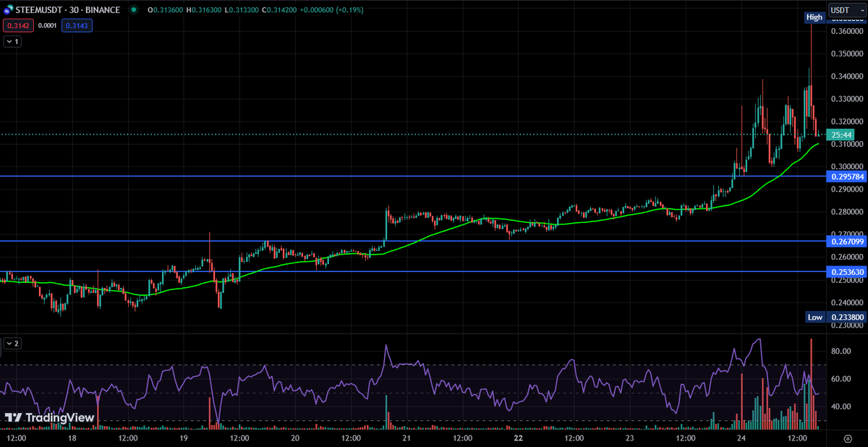Click the date label 21 on time axis

click(407, 438)
